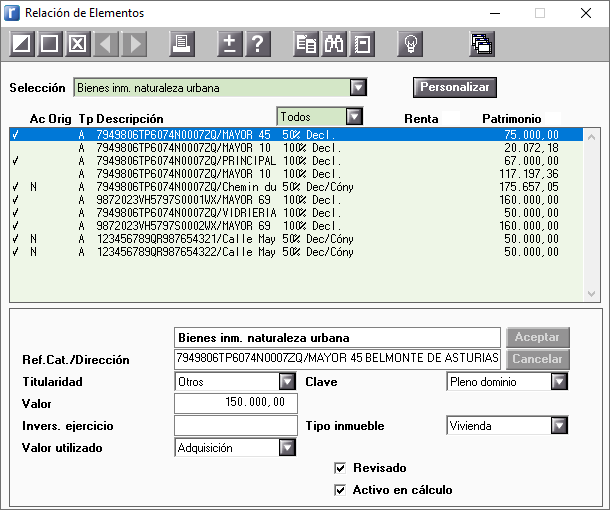Click the notes page toolbar icon
The width and height of the screenshot is (610, 510).
[x=362, y=44]
